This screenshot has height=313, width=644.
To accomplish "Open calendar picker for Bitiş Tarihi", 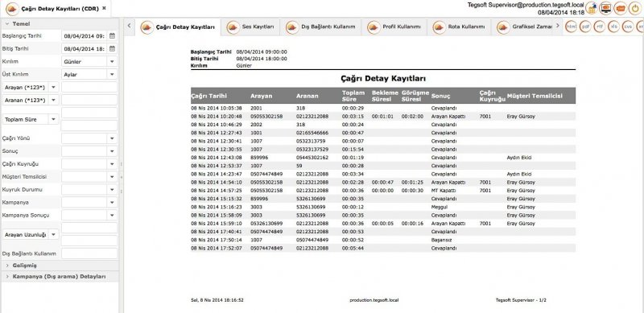I will tap(112, 48).
